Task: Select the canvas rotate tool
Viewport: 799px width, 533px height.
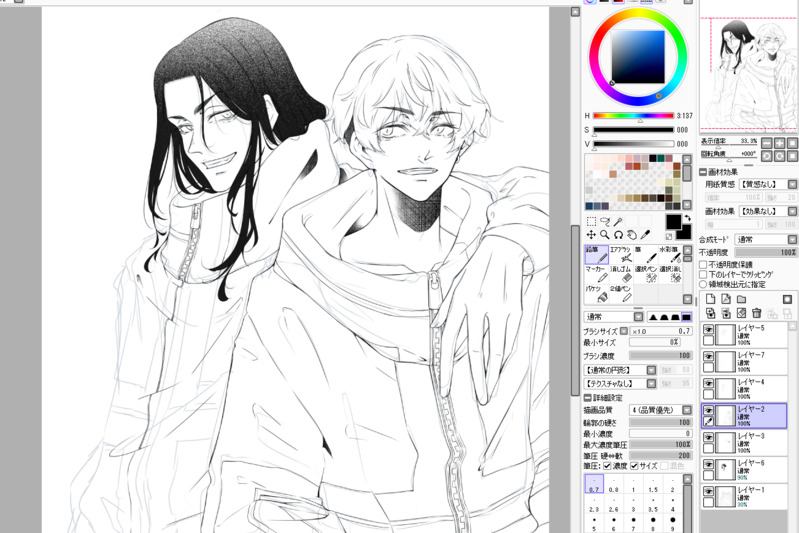Action: pyautogui.click(x=619, y=235)
